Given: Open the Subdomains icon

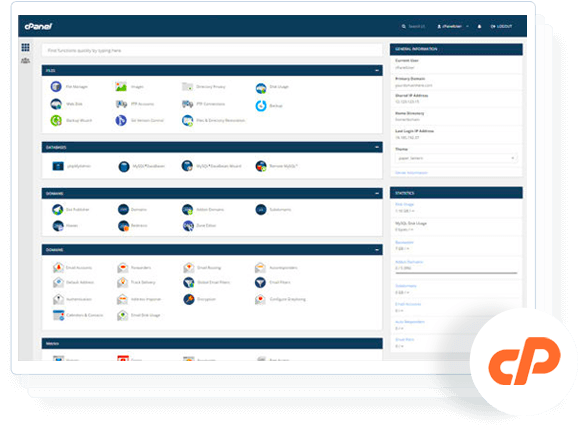Looking at the screenshot, I should (261, 209).
